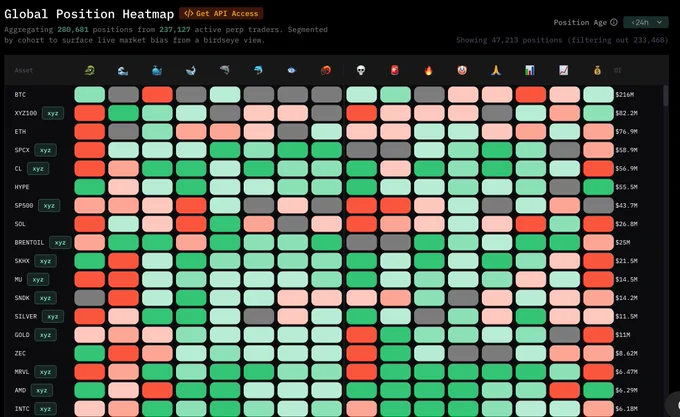This screenshot has height=417, width=680.
Task: Click the OI column header
Action: tap(618, 70)
